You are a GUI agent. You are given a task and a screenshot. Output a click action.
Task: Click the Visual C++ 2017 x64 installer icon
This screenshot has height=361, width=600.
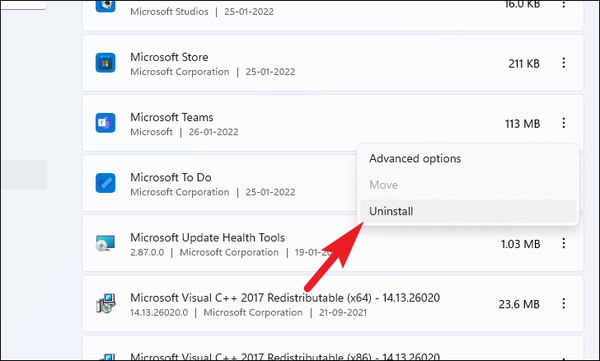tap(105, 303)
